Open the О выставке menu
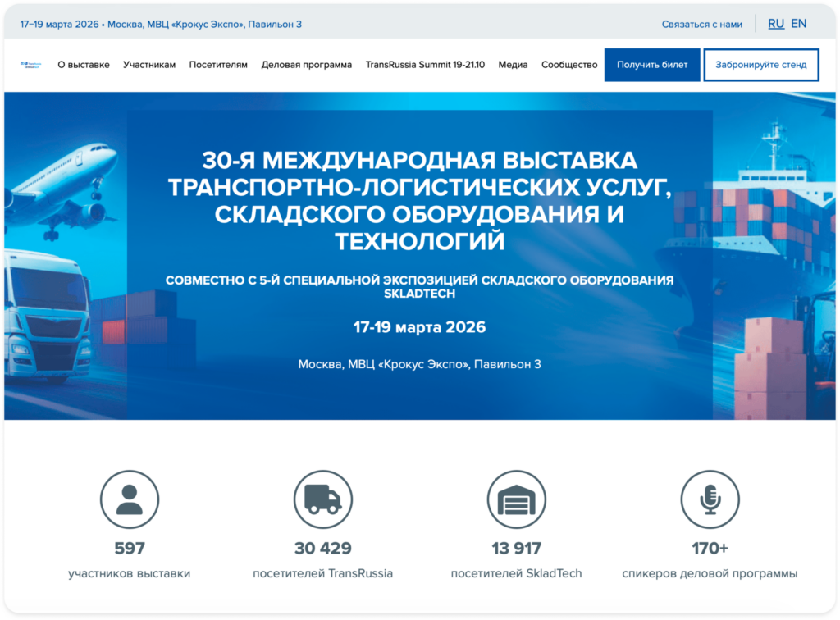The image size is (840, 620). pos(84,65)
